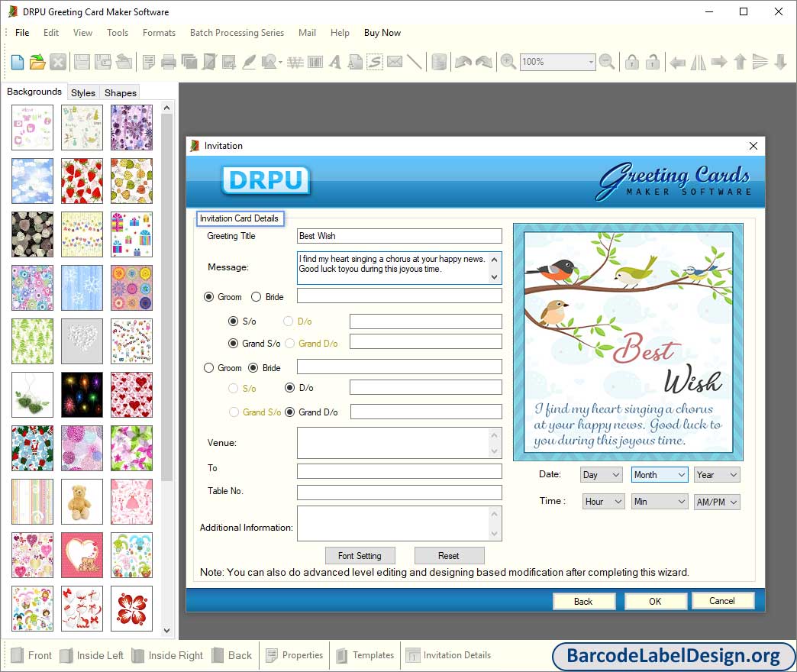Select the strawberry pattern background thumbnail
Screen dimensions: 797x672
(82, 180)
